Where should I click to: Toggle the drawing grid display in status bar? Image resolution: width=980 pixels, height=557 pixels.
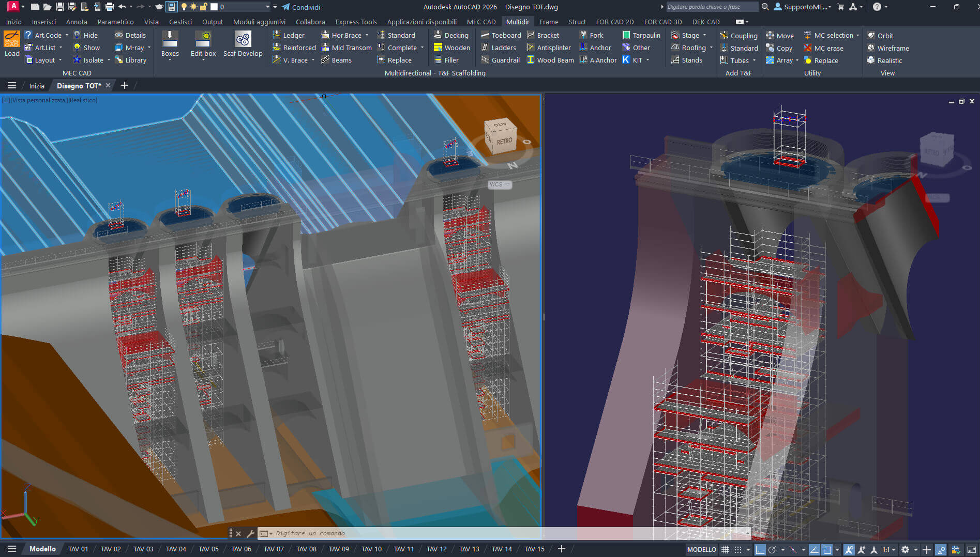(x=725, y=549)
